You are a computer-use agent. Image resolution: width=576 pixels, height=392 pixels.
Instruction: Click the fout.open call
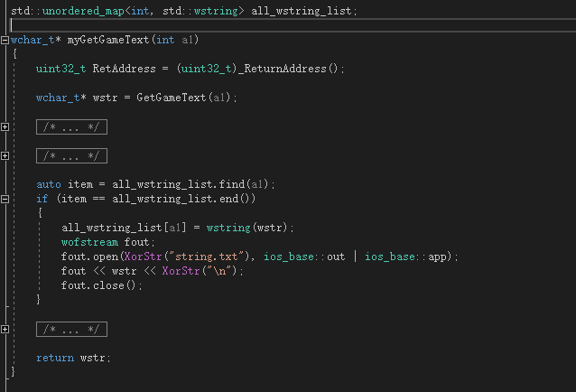point(89,257)
